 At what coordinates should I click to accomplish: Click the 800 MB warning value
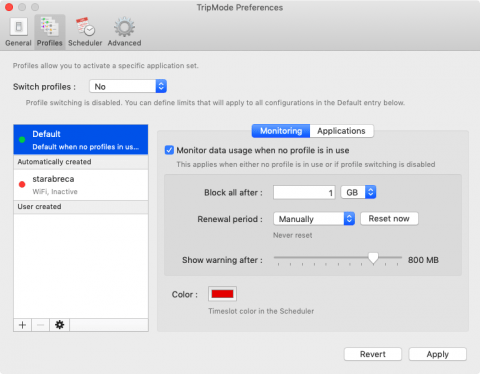tap(423, 260)
